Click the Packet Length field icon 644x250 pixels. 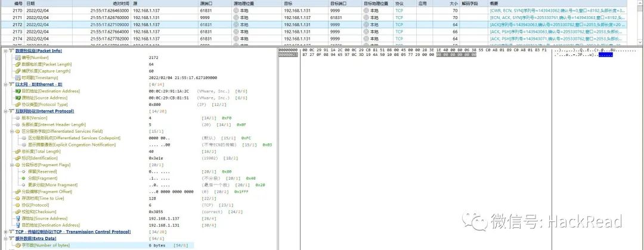pos(18,64)
